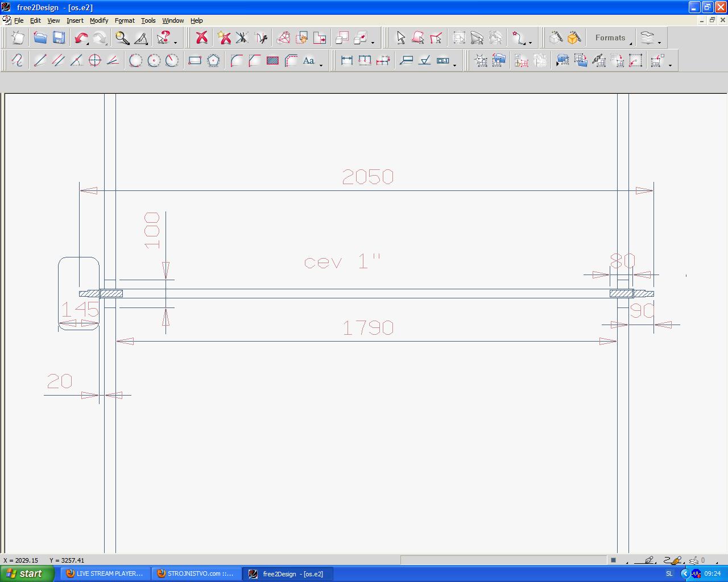Save the drawing with the floppy disk icon
The width and height of the screenshot is (728, 582).
[59, 38]
